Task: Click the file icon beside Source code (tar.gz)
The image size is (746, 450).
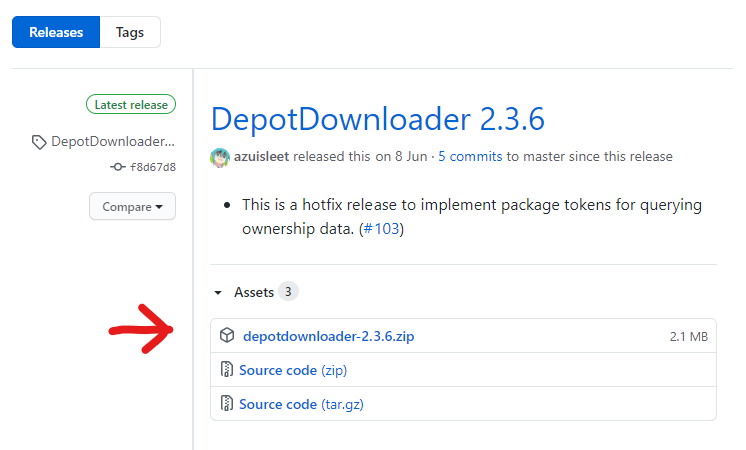Action: tap(227, 404)
